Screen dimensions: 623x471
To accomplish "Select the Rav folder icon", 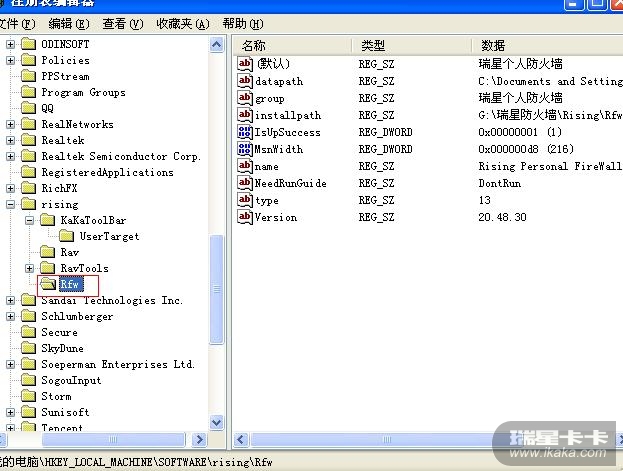I will (47, 252).
